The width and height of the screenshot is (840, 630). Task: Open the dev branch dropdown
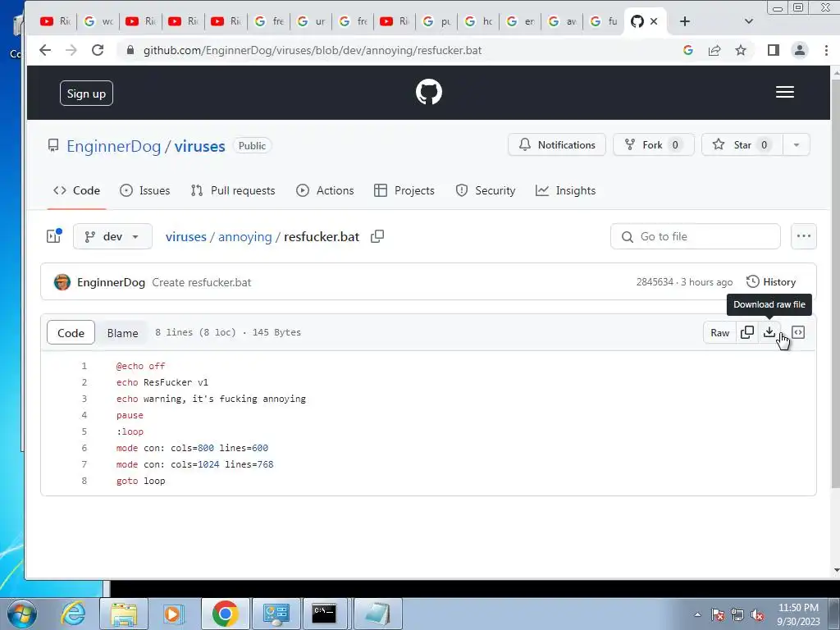coord(112,236)
